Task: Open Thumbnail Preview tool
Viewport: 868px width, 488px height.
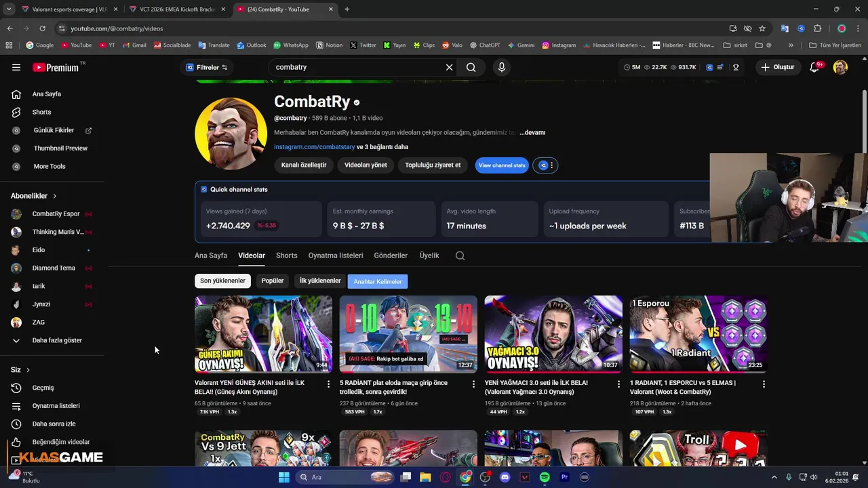Action: [60, 148]
